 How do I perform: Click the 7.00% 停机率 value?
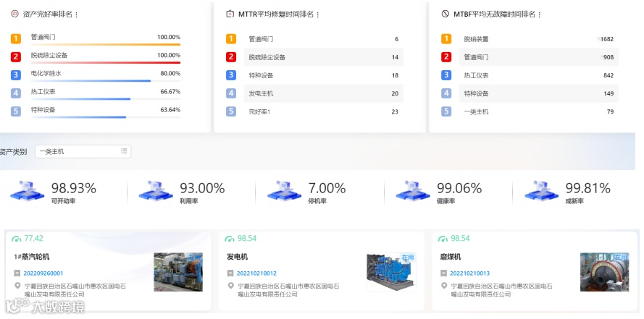327,188
